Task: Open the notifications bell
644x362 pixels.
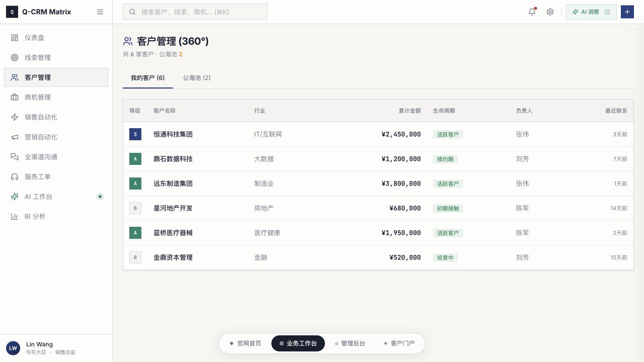Action: [532, 12]
